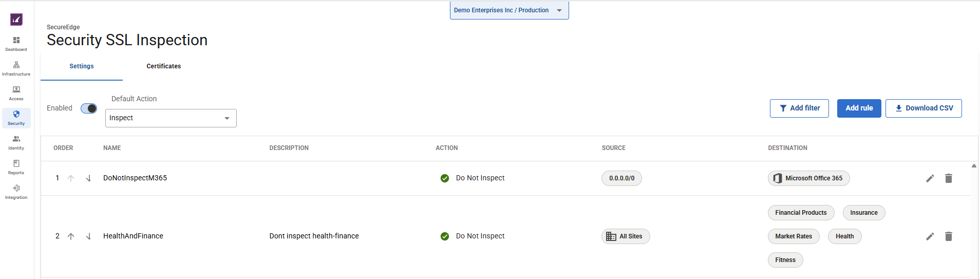Move HealthAndFinance rule up with arrow

(71, 236)
